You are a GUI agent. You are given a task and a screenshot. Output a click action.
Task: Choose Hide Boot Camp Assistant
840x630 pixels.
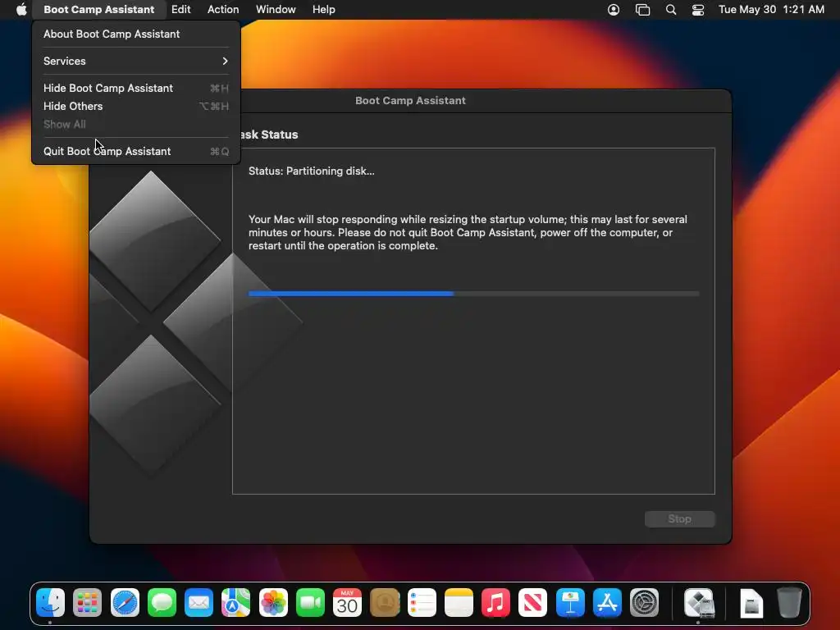point(136,88)
